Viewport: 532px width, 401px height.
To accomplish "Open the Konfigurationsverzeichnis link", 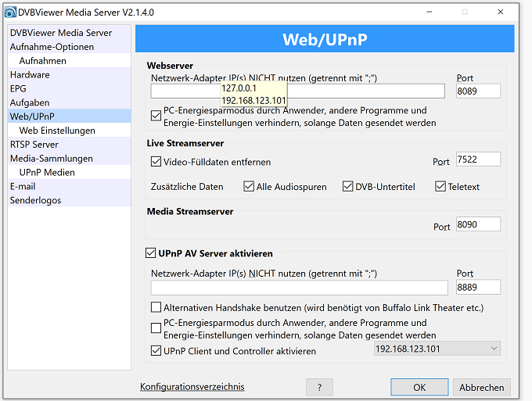I will pos(192,387).
